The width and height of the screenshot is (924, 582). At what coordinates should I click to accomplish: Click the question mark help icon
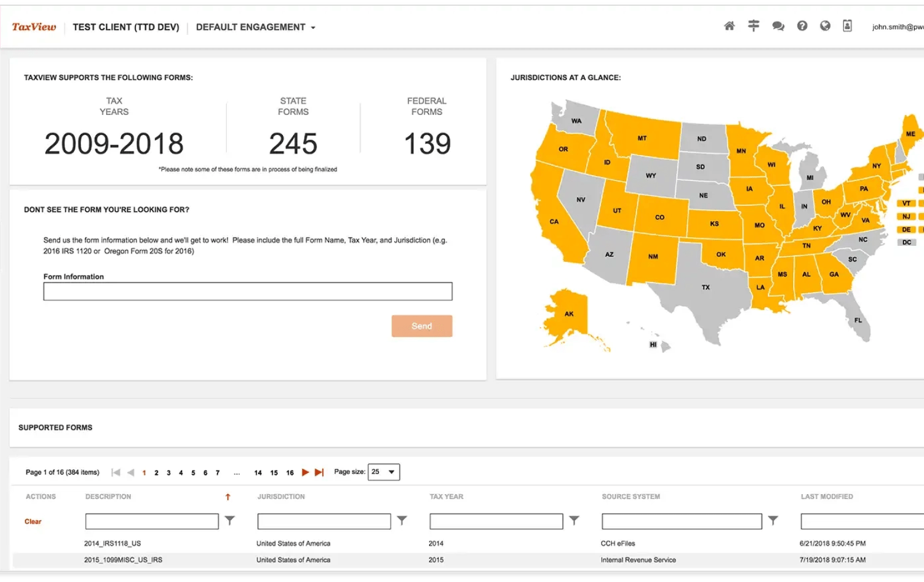pos(802,26)
